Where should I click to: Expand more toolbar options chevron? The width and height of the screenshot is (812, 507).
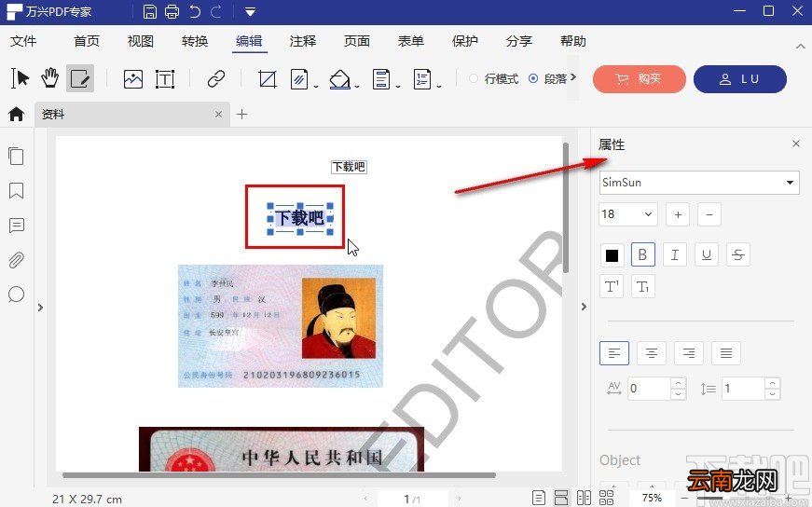tap(572, 77)
